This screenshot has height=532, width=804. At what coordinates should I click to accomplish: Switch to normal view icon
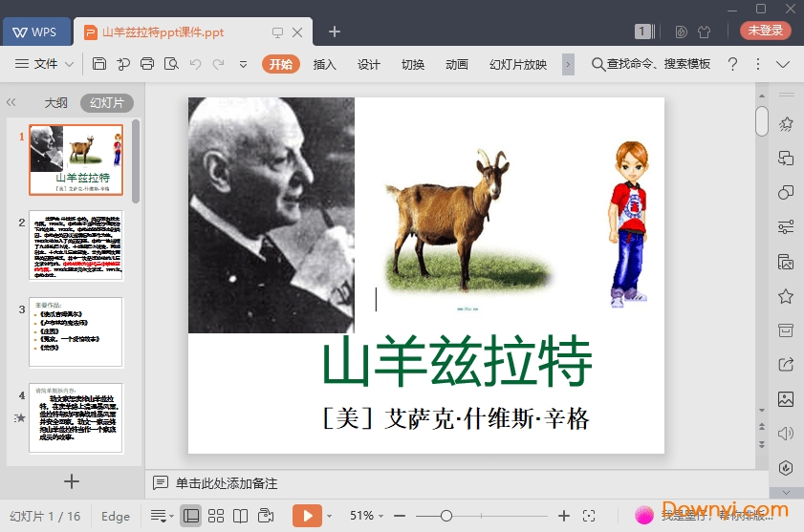coord(191,516)
